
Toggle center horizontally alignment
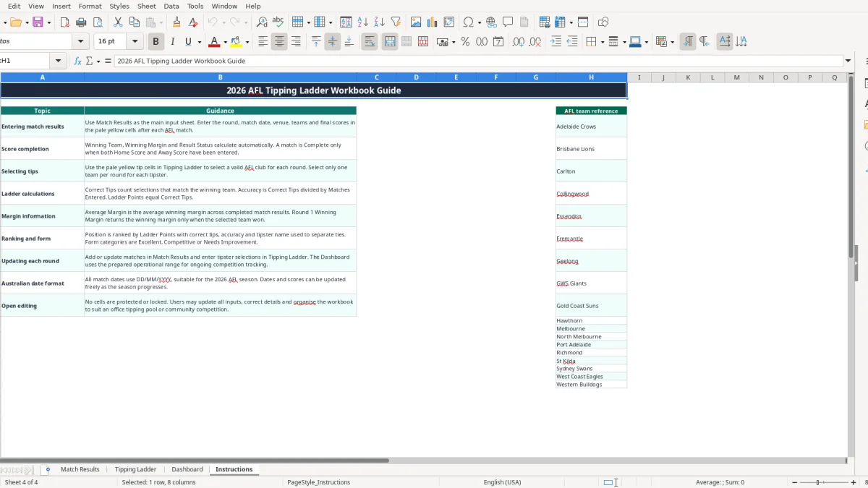click(279, 42)
